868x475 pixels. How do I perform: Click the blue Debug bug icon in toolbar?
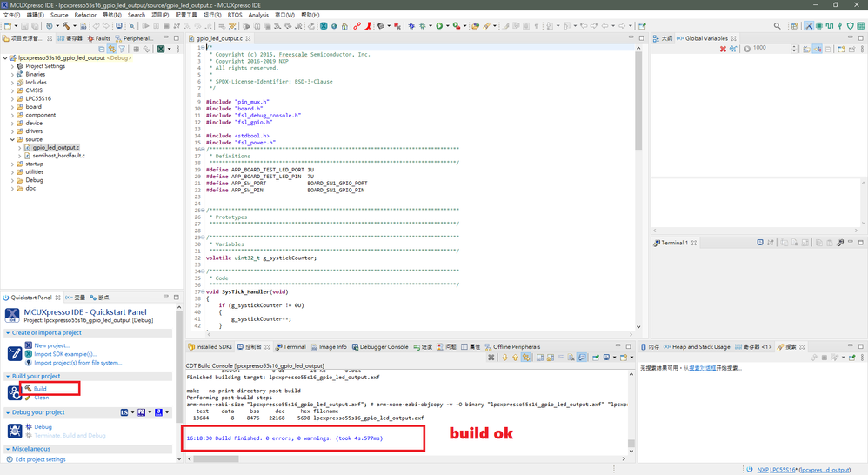click(x=411, y=25)
